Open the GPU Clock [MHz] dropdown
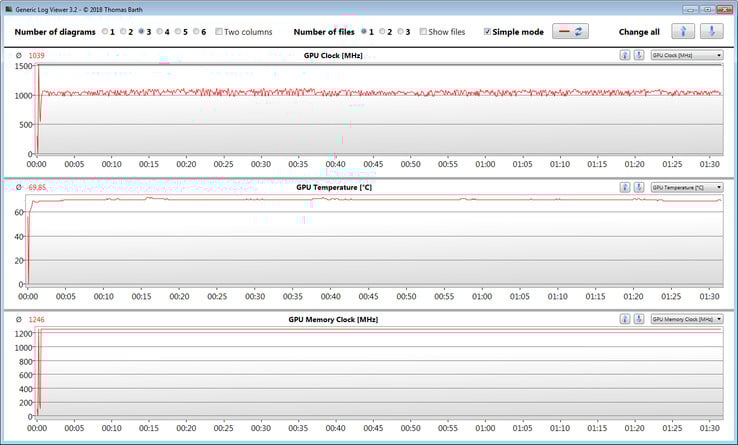The width and height of the screenshot is (738, 445). coord(687,55)
